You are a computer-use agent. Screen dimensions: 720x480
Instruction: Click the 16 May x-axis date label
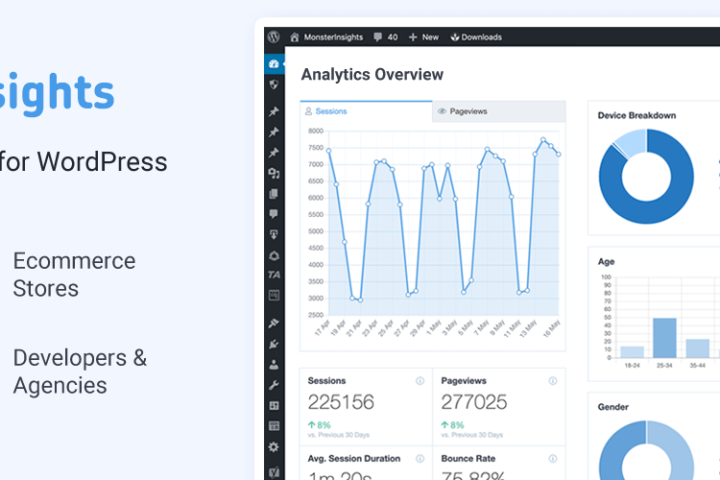[551, 328]
